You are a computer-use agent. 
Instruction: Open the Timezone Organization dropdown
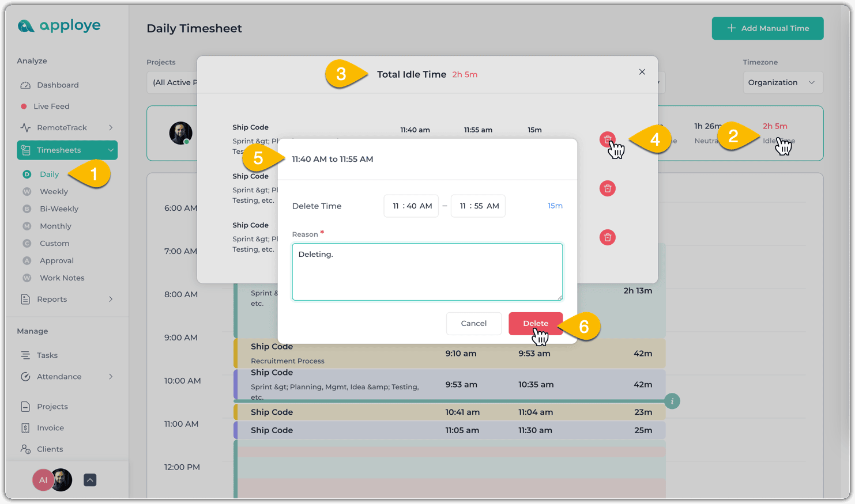[782, 82]
